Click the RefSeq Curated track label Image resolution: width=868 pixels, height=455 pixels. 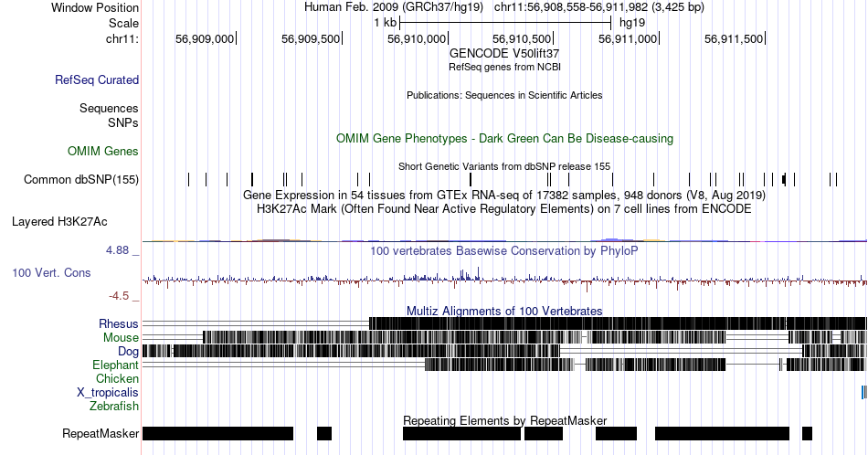tap(97, 79)
